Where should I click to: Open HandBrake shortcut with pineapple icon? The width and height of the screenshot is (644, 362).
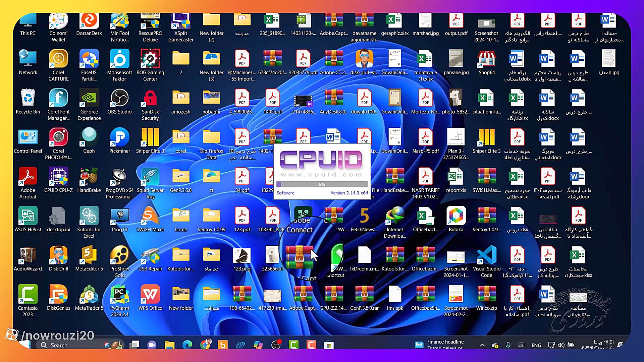pos(89,180)
